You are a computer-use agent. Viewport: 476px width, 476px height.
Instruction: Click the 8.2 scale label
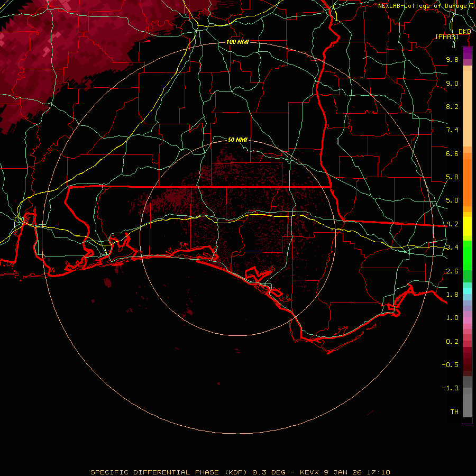[452, 106]
